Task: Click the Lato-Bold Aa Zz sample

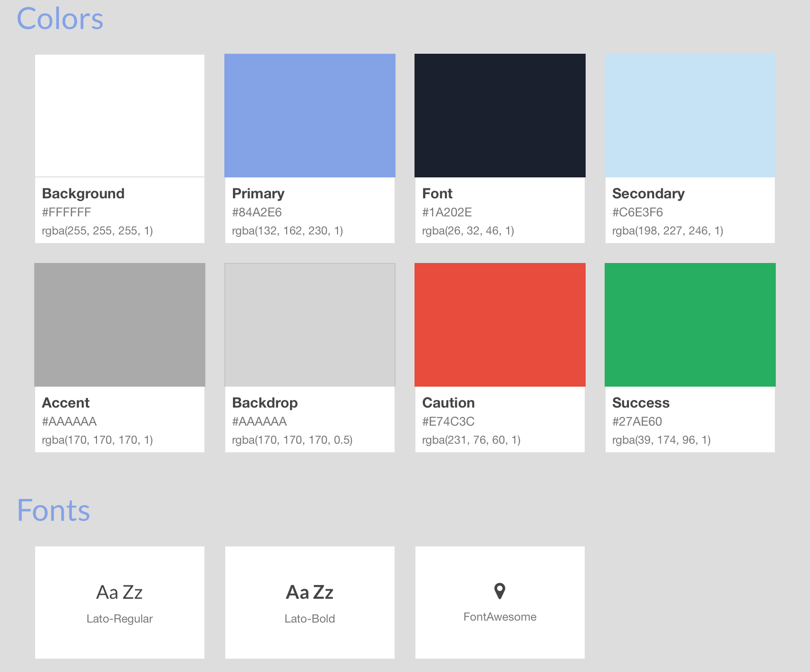Action: [310, 593]
